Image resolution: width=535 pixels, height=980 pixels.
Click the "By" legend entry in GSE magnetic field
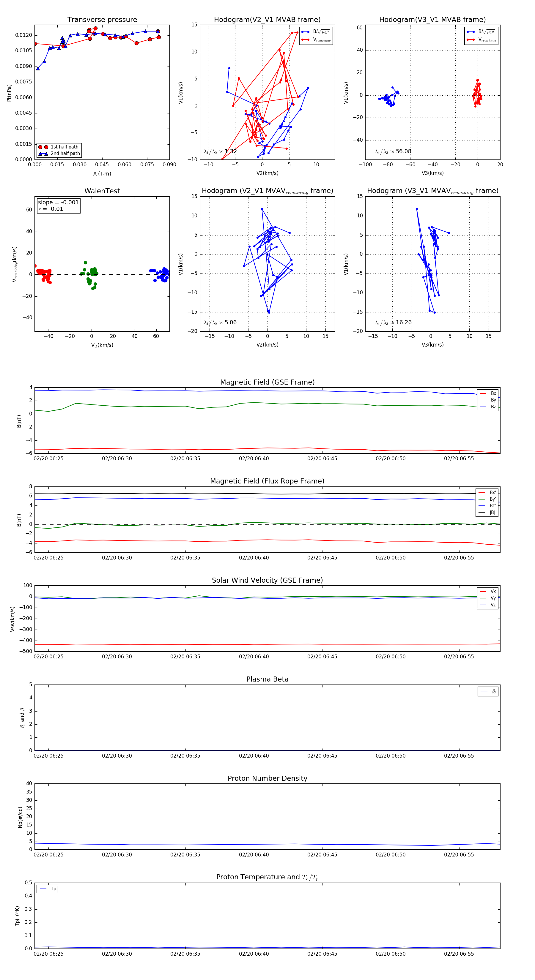coord(488,400)
